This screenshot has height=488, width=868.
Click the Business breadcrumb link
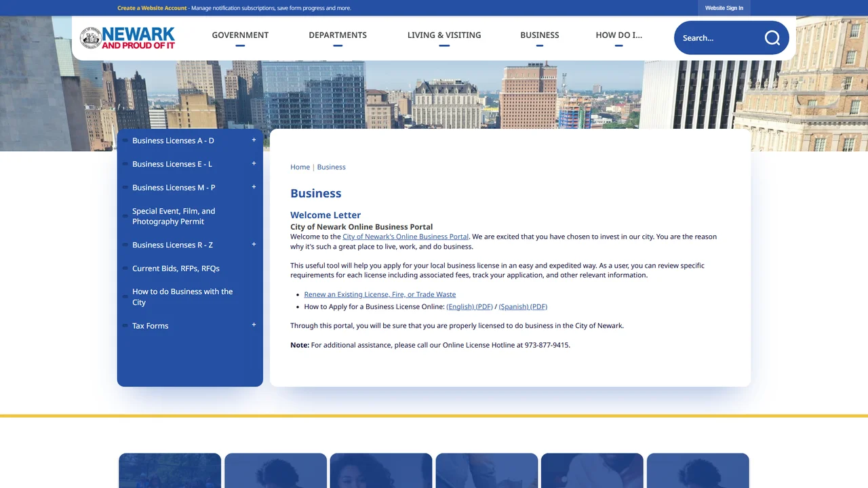[331, 167]
